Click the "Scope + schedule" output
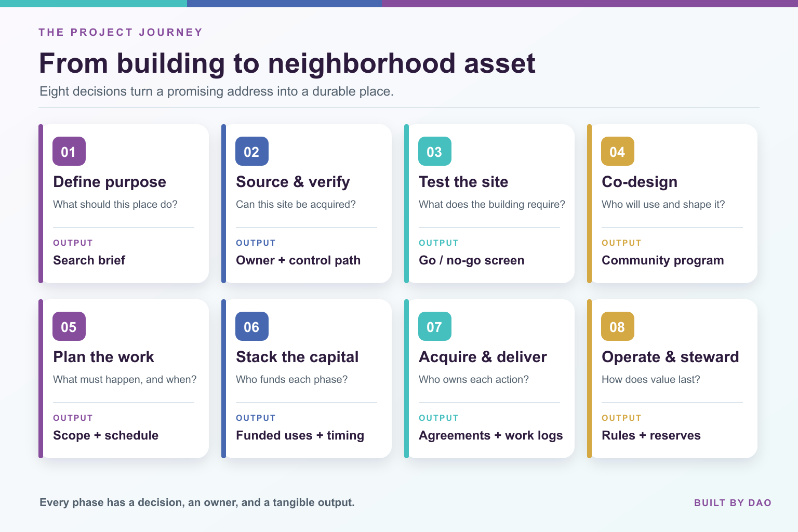798x532 pixels. click(105, 435)
